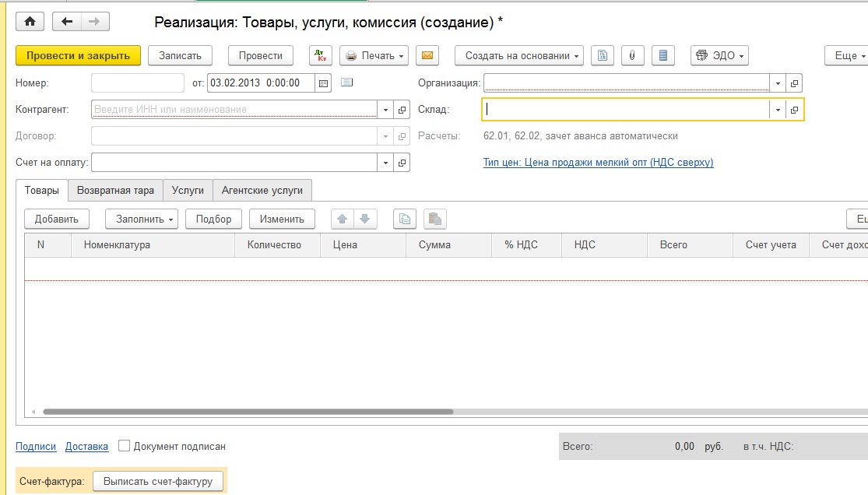
Task: Expand Контрагент dropdown arrow
Action: [385, 110]
